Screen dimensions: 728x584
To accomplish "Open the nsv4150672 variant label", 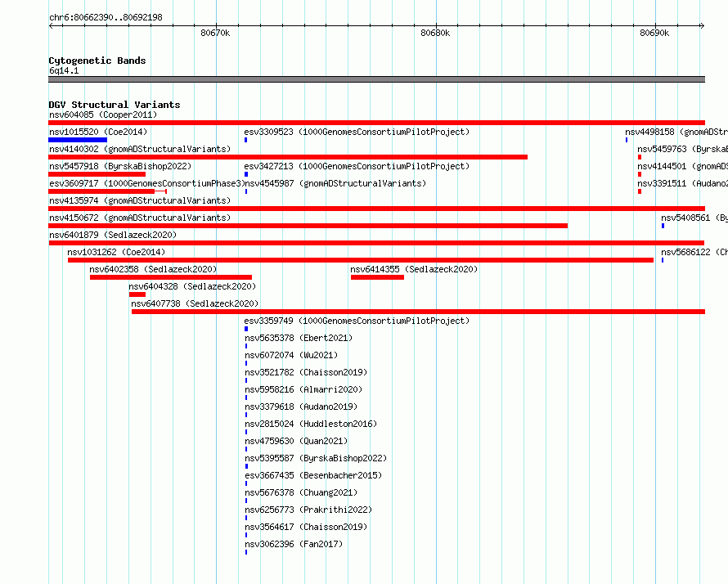I will [x=140, y=218].
